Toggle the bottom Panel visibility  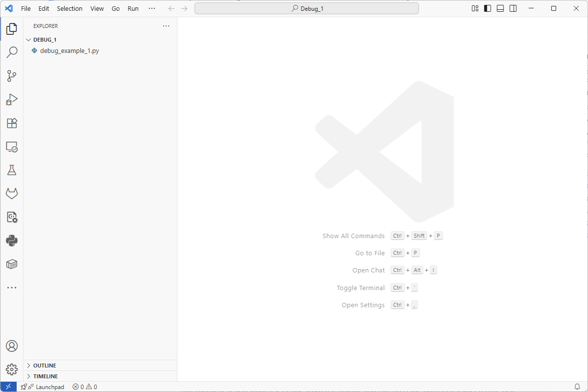[x=500, y=8]
